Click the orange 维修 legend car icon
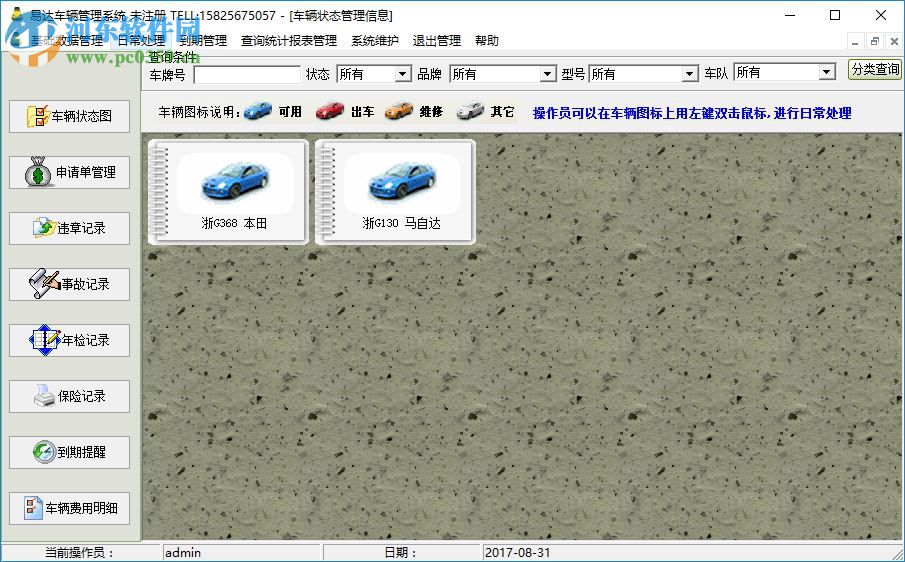 click(399, 111)
